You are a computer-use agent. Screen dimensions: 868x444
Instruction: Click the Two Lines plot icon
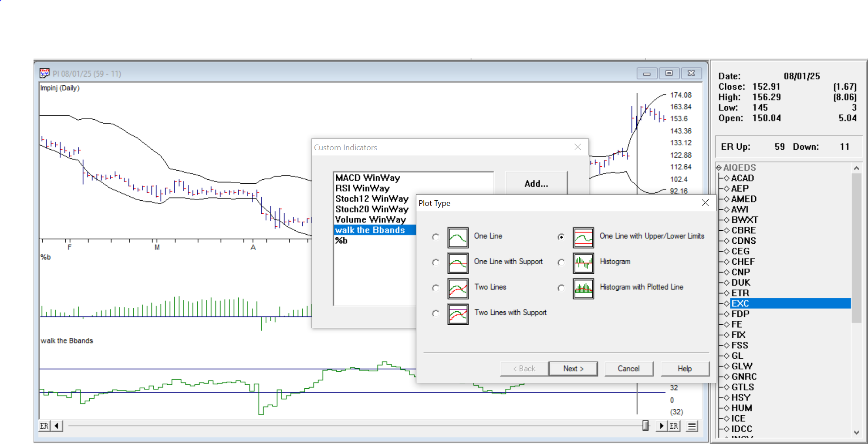point(458,289)
